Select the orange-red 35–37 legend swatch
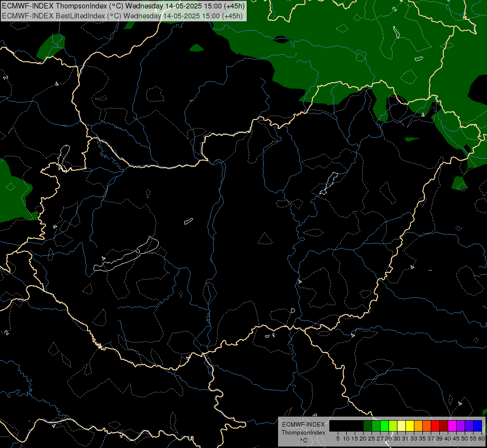Image resolution: width=487 pixels, height=448 pixels. pyautogui.click(x=427, y=426)
